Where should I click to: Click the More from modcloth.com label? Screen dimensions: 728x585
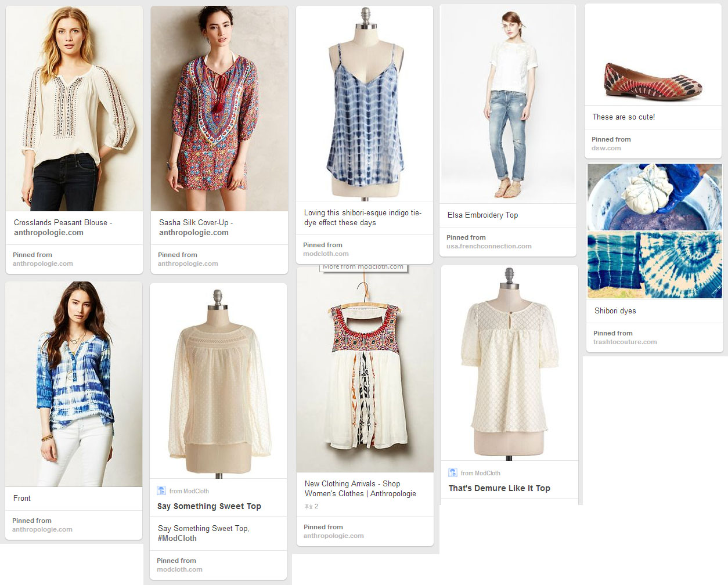click(363, 267)
